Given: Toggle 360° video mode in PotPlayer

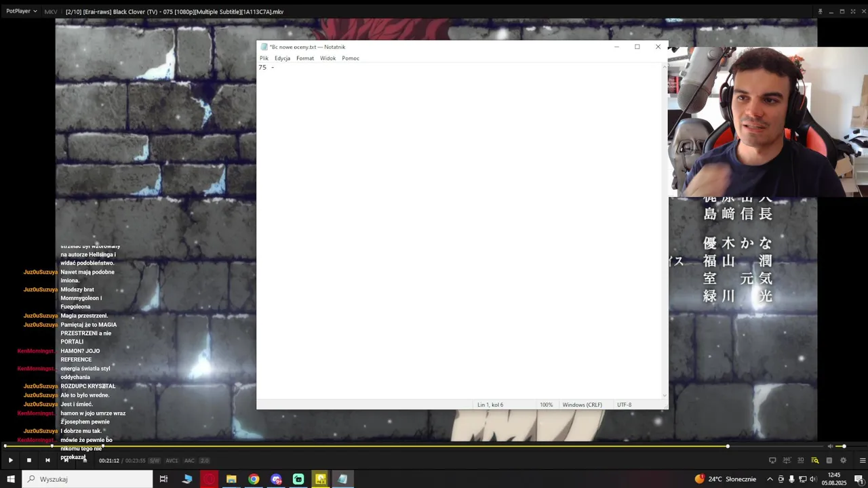Looking at the screenshot, I should (x=787, y=460).
